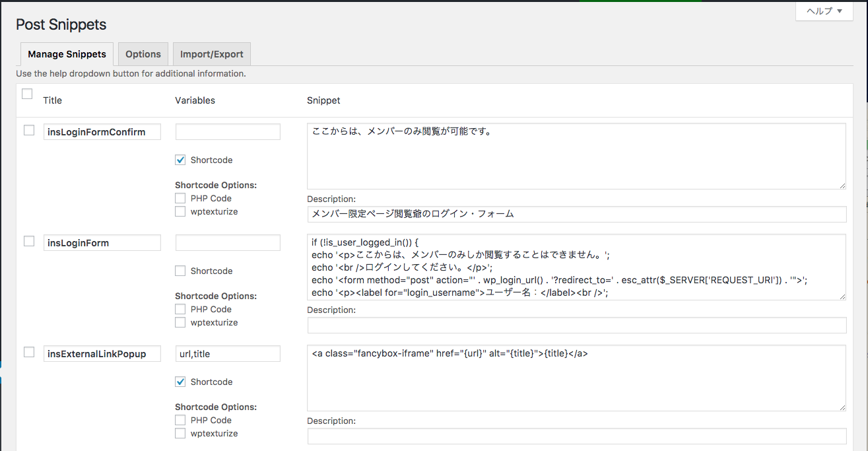
Task: Click Shortcode Options label under insExternalLinkPopup
Action: (216, 407)
